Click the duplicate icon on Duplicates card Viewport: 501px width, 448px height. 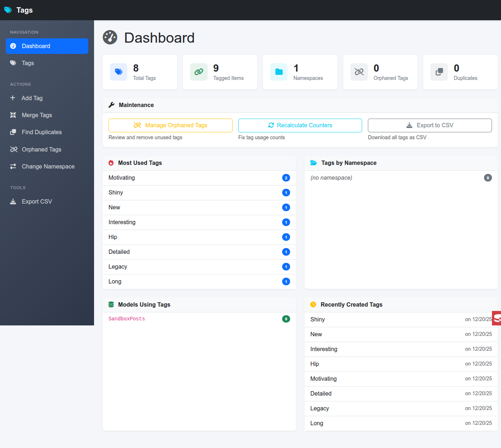coord(439,72)
